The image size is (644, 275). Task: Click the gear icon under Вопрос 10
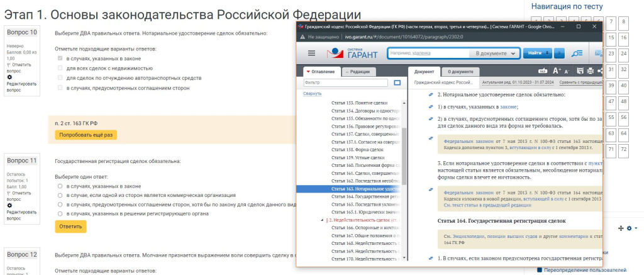[x=10, y=77]
